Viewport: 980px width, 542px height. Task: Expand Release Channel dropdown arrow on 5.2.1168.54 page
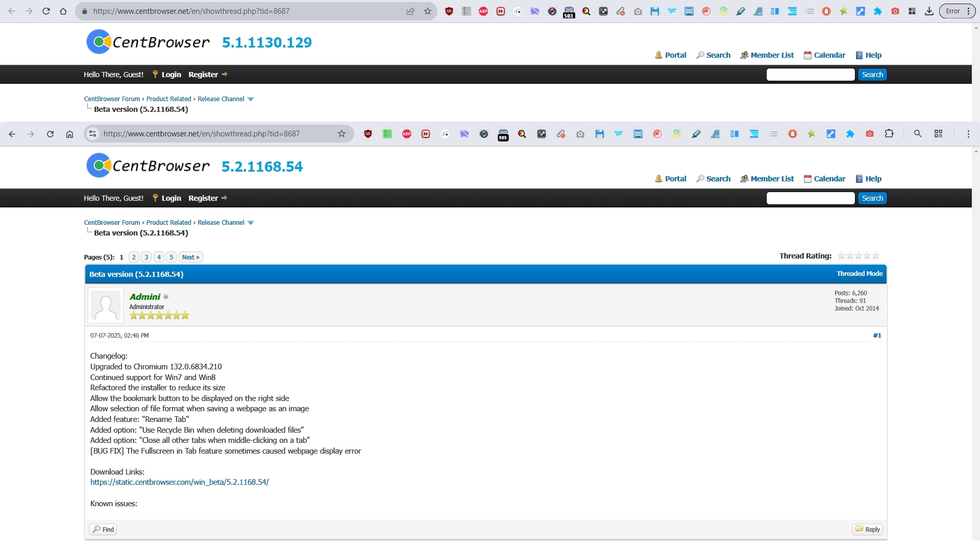pos(251,223)
